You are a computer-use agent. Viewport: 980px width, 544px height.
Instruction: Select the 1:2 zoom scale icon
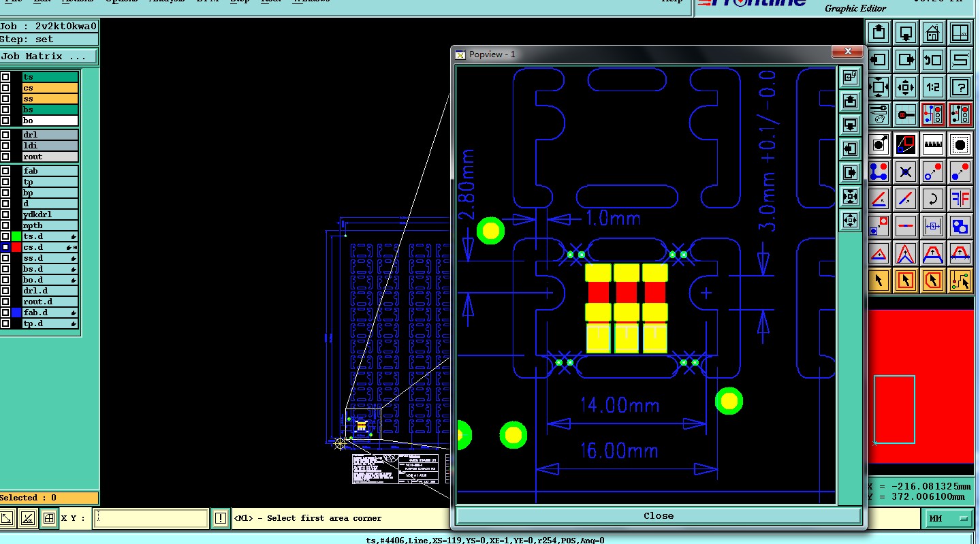pos(933,87)
